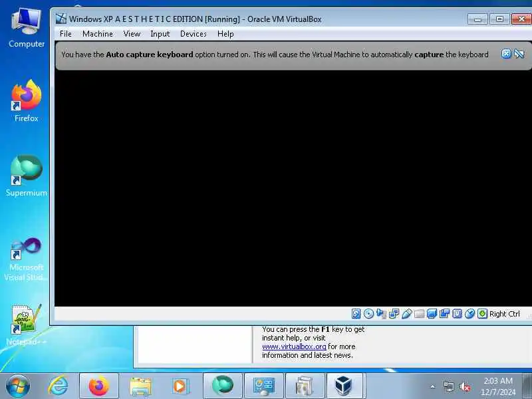Click the network adapters indicator icon
The image size is (532, 399).
click(x=394, y=314)
